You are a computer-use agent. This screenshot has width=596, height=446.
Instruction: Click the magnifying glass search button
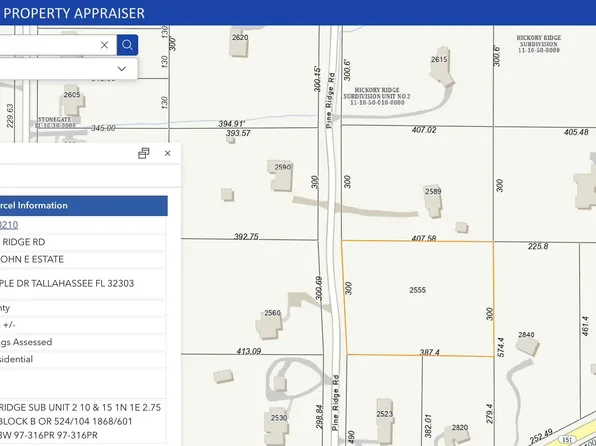click(x=127, y=45)
